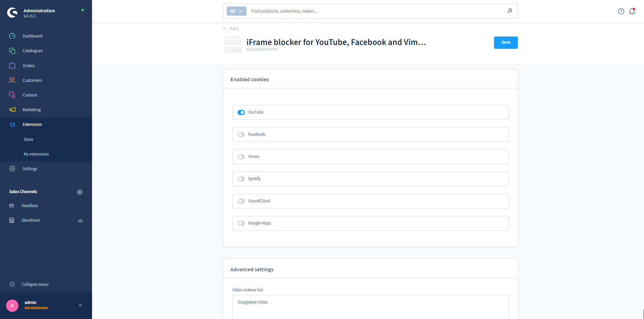The height and width of the screenshot is (319, 644).
Task: Click the Sales Channels heading
Action: (23, 191)
